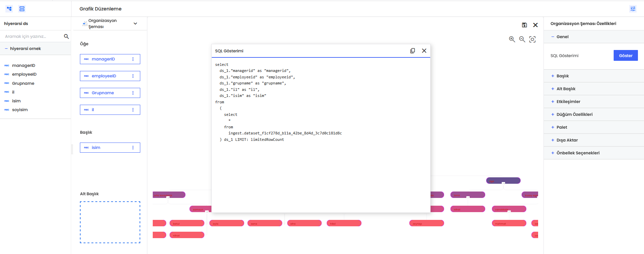Close the SQL Gösterimi dialog
644x254 pixels.
click(x=424, y=51)
